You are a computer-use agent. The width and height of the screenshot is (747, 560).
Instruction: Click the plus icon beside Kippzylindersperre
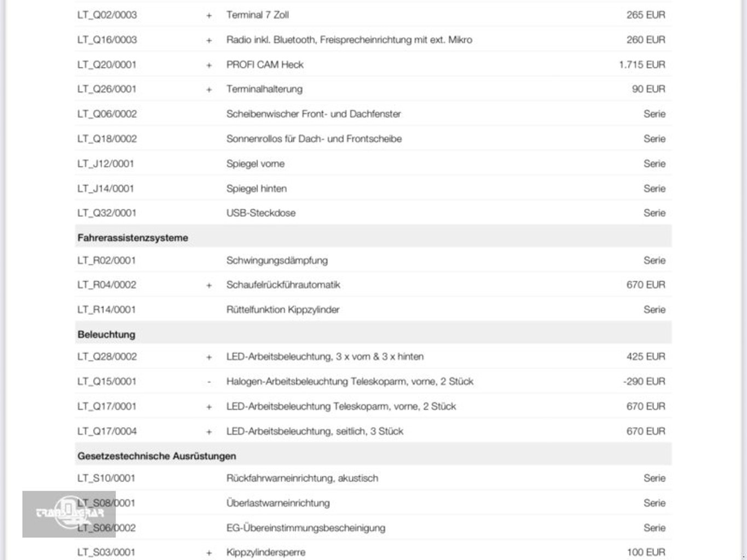click(x=209, y=553)
